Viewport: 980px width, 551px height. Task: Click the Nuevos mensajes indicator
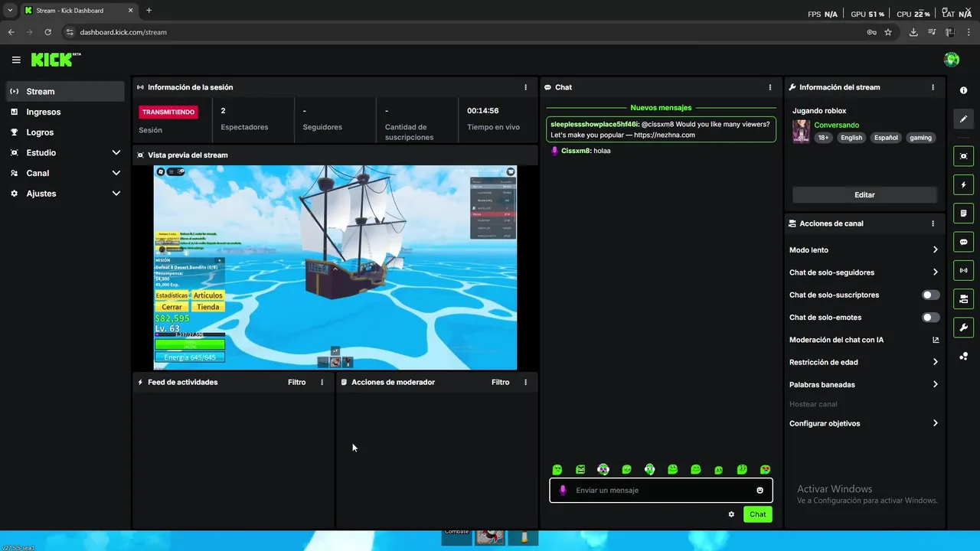tap(661, 108)
